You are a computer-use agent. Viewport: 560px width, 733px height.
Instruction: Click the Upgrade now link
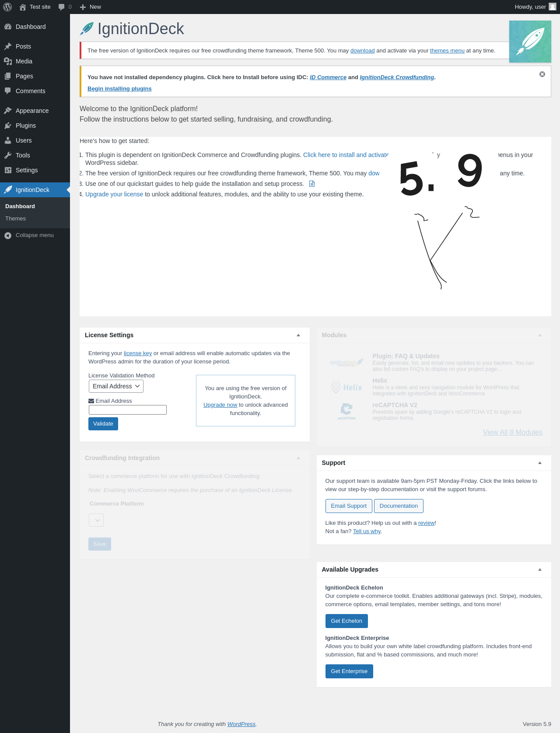coord(220,405)
